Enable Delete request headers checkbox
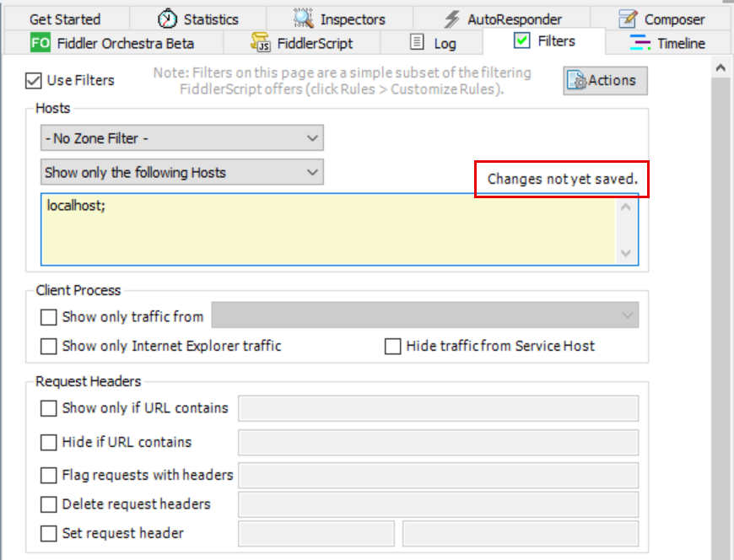Image resolution: width=734 pixels, height=560 pixels. click(x=49, y=505)
